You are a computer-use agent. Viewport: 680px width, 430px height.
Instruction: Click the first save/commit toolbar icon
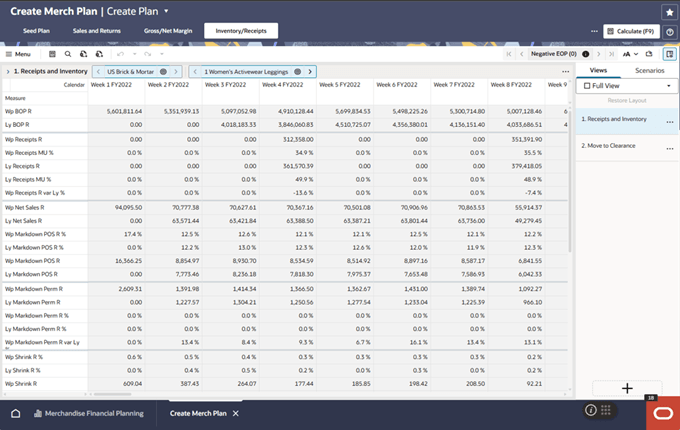pos(83,54)
